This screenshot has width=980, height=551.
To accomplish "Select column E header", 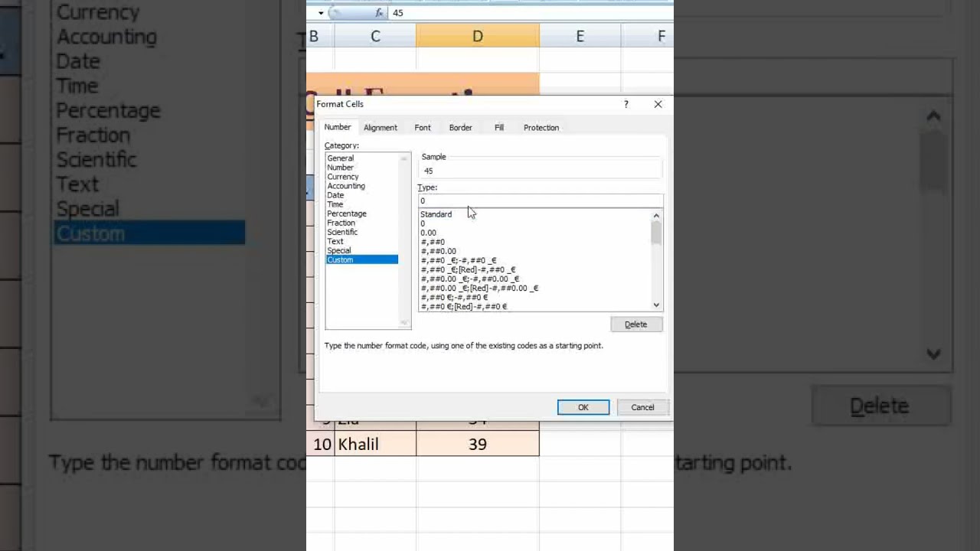I will coord(580,36).
